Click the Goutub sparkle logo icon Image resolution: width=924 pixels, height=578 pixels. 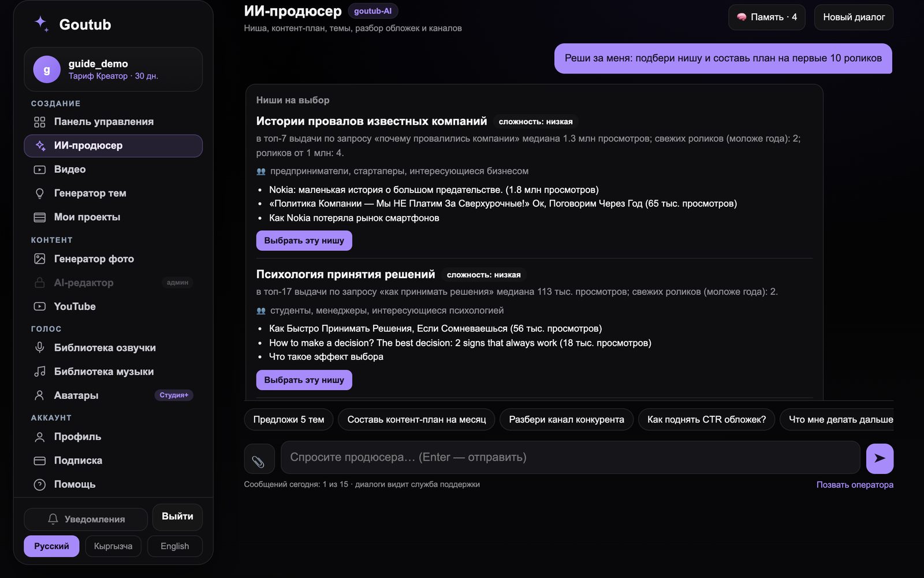click(x=42, y=24)
